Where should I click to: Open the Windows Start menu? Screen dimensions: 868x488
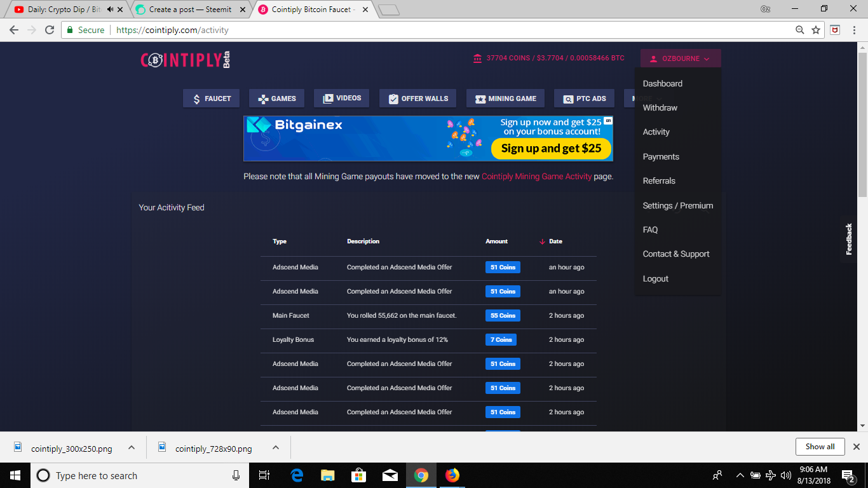tap(15, 475)
